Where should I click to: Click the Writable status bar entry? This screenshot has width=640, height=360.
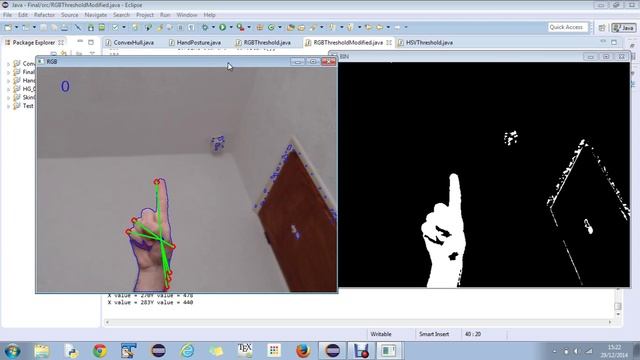click(381, 334)
